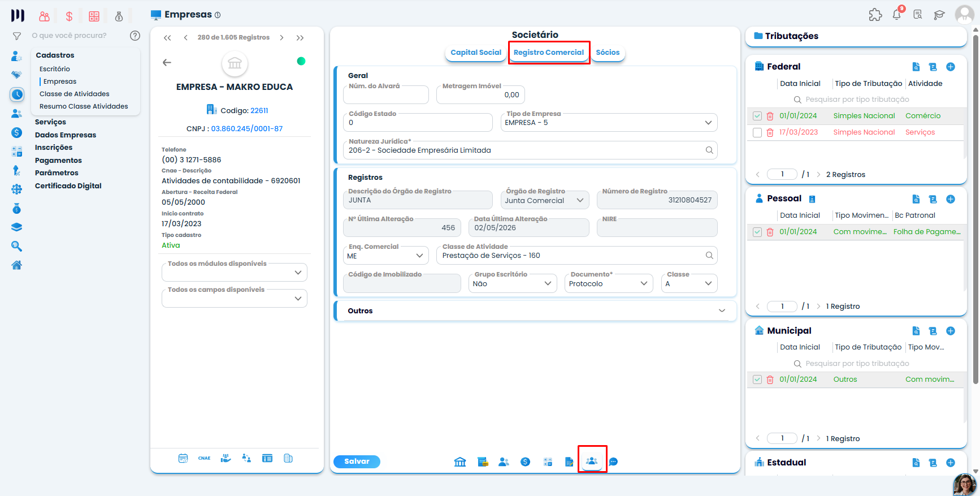This screenshot has height=496, width=980.
Task: Open the CNPJ 03.860.245/0001-87 link
Action: tap(247, 129)
